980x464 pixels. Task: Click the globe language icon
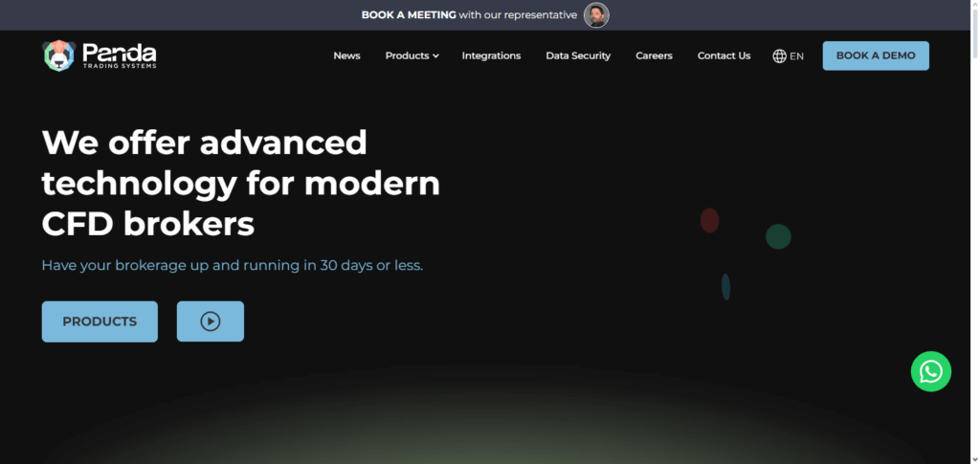(779, 55)
